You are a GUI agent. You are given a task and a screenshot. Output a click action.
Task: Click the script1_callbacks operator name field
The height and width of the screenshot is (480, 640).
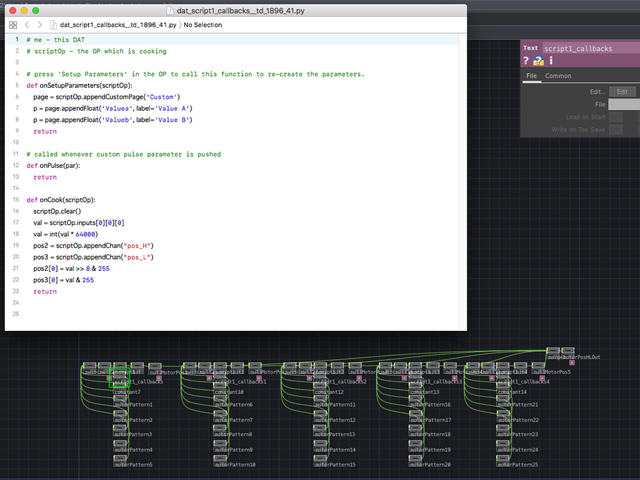click(591, 49)
